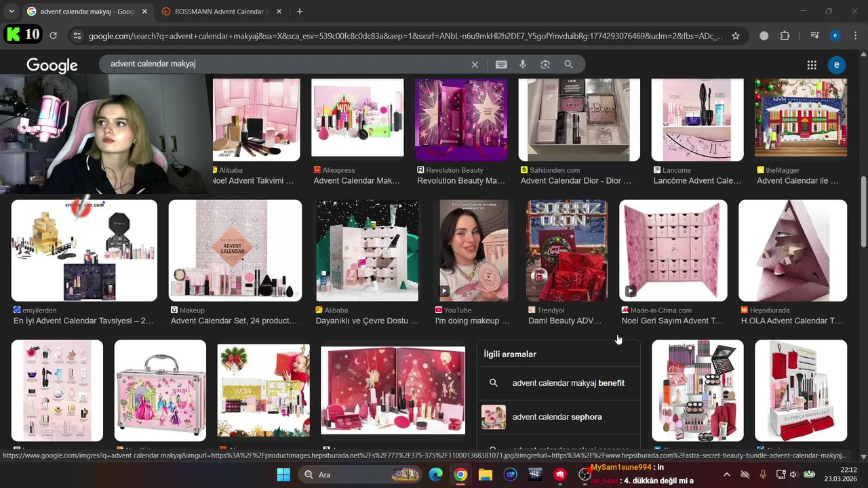
Task: Open the Makeup Advent Calendar Set title
Action: click(234, 321)
